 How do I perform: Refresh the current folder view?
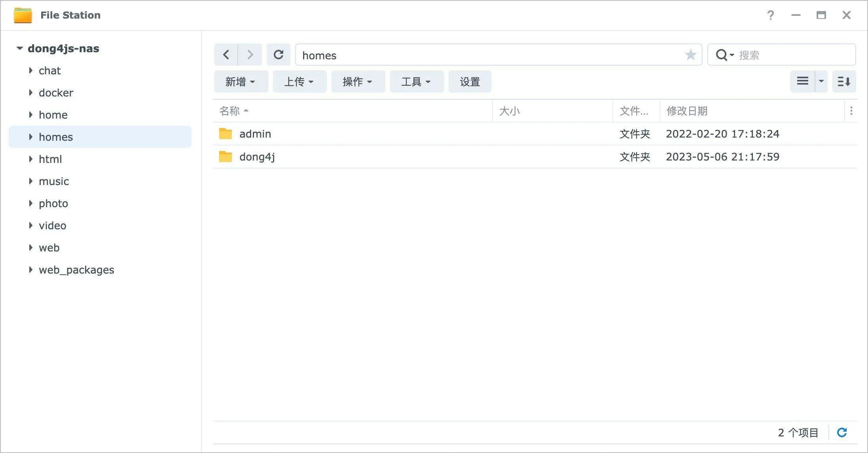pos(279,55)
